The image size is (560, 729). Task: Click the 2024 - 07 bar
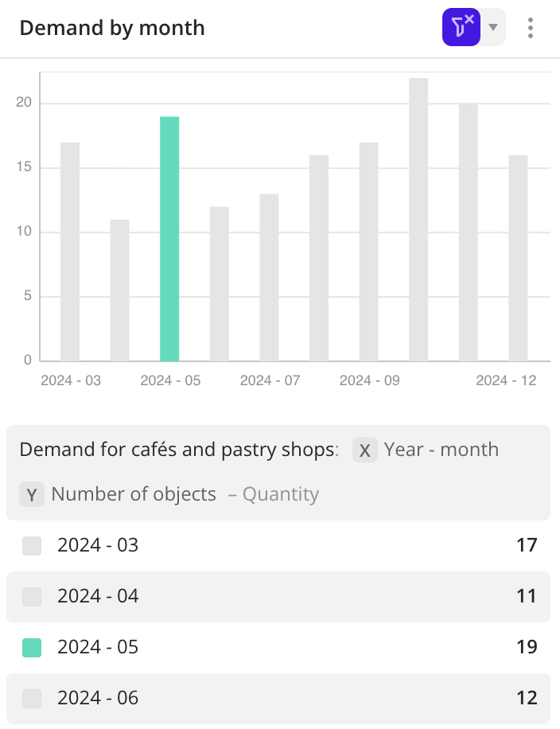point(269,278)
